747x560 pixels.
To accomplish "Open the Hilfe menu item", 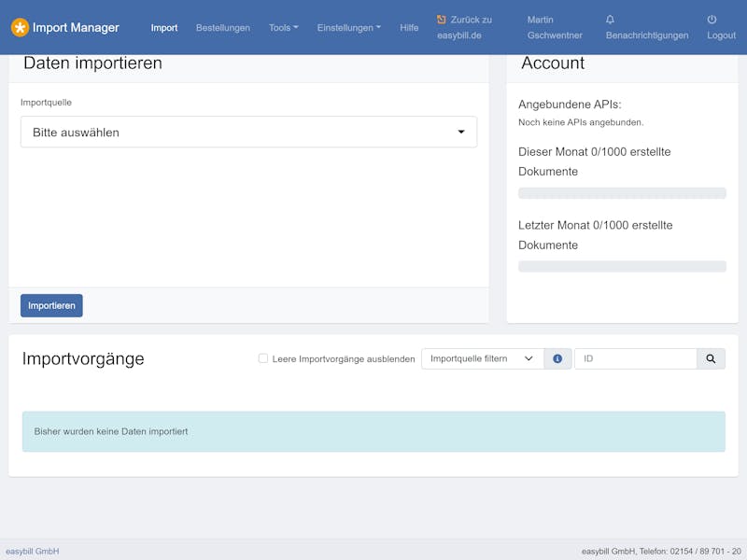I will [409, 28].
